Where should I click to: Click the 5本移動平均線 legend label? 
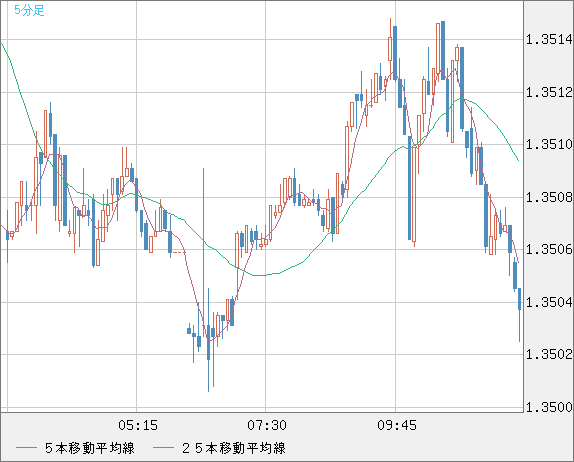tap(90, 448)
